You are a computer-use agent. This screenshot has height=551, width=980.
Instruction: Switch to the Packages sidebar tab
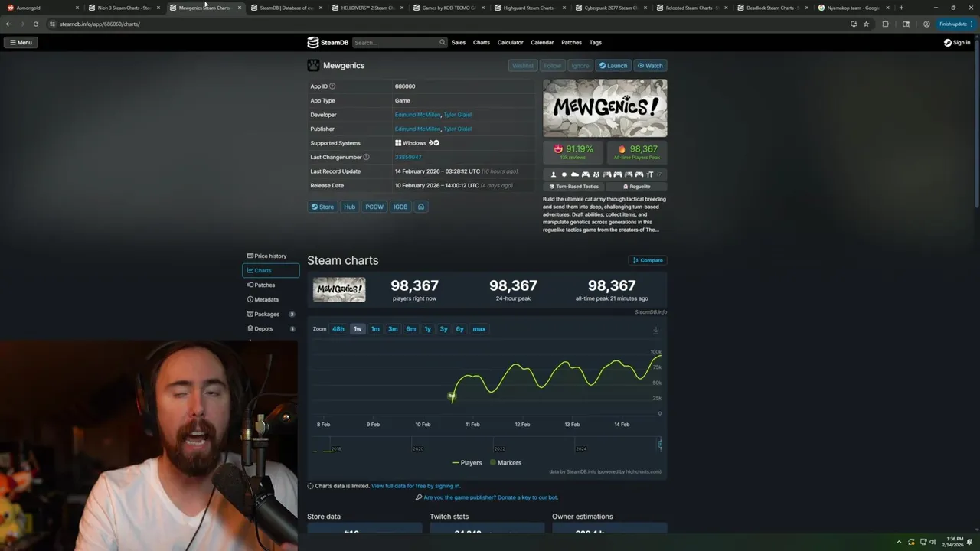270,314
